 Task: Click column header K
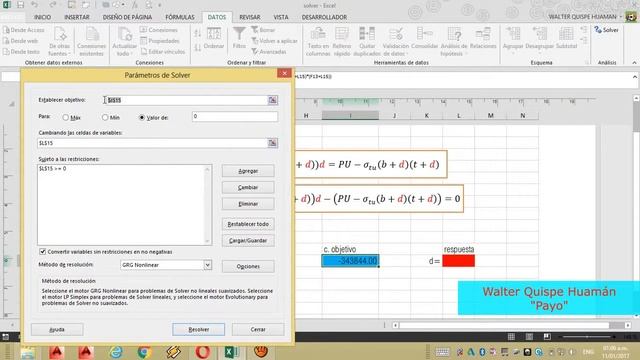[427, 116]
